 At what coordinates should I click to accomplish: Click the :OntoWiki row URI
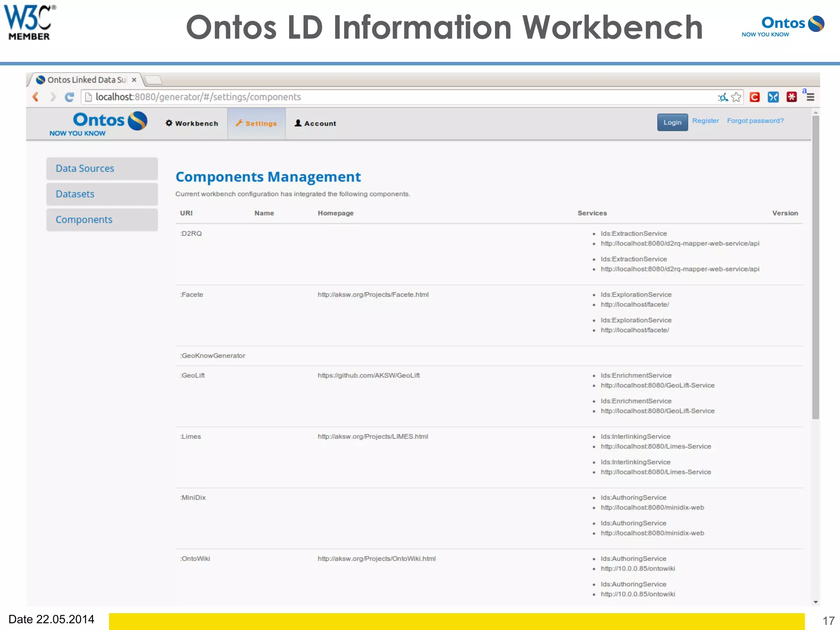pos(195,559)
